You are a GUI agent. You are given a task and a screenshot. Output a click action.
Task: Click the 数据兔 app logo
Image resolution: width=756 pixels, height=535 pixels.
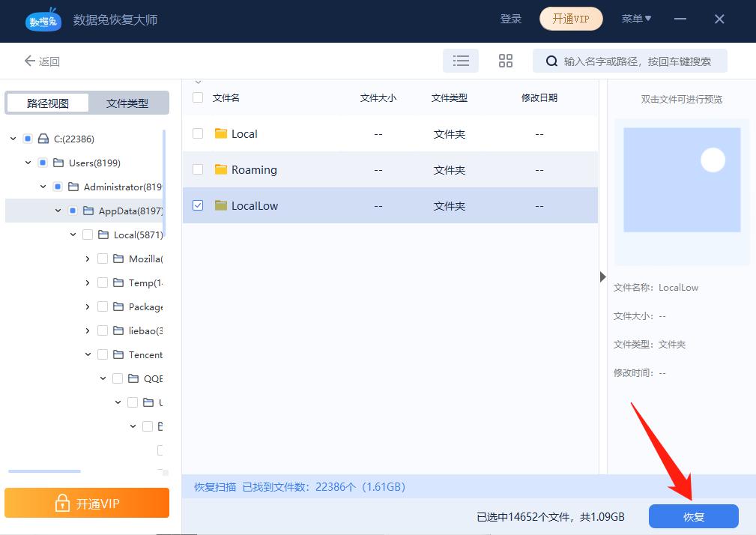click(43, 20)
